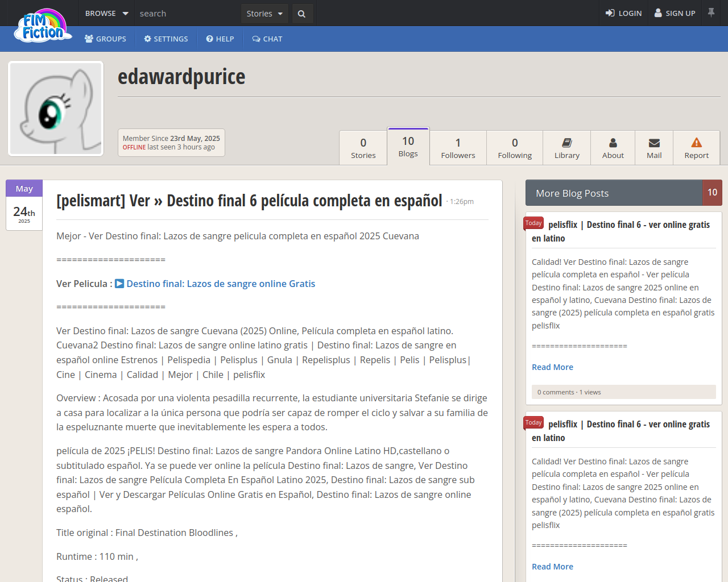Click the More Blog Posts header
Screen dimensions: 728x582
coord(614,193)
